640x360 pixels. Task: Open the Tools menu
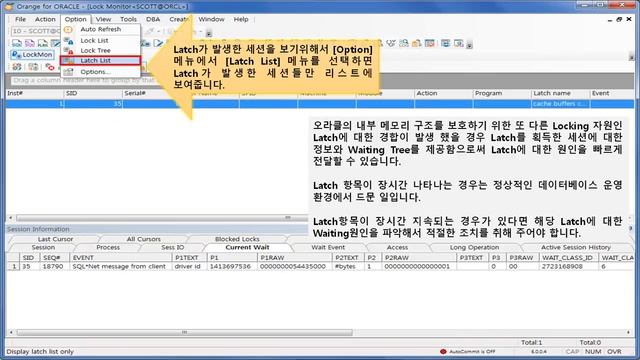click(128, 19)
